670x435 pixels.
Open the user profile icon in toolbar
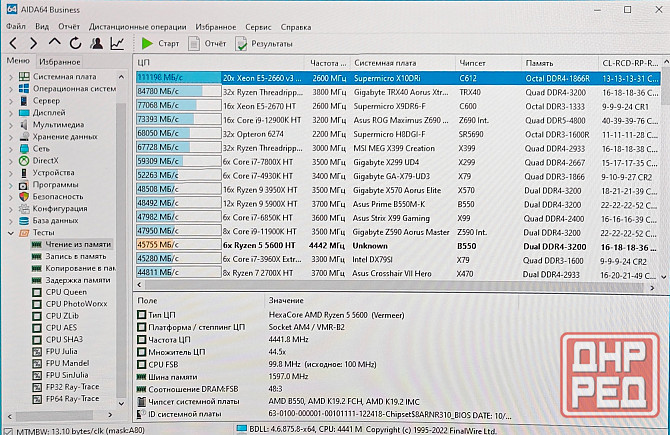click(97, 43)
